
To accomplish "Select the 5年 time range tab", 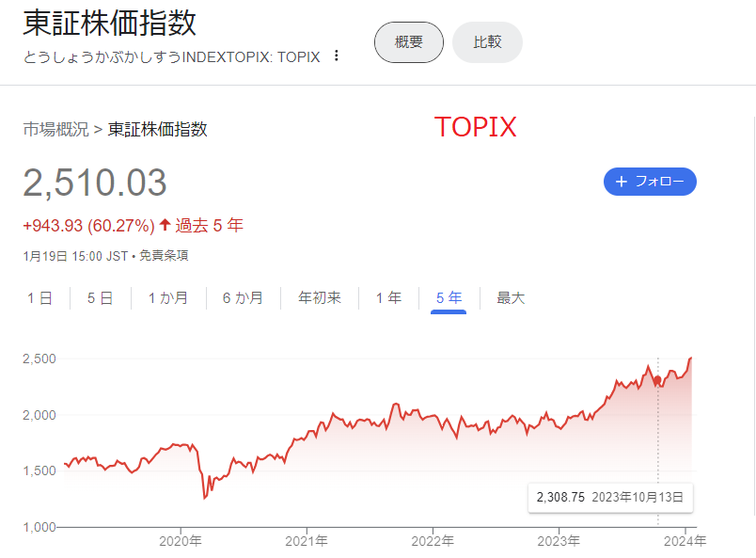I will coord(449,298).
